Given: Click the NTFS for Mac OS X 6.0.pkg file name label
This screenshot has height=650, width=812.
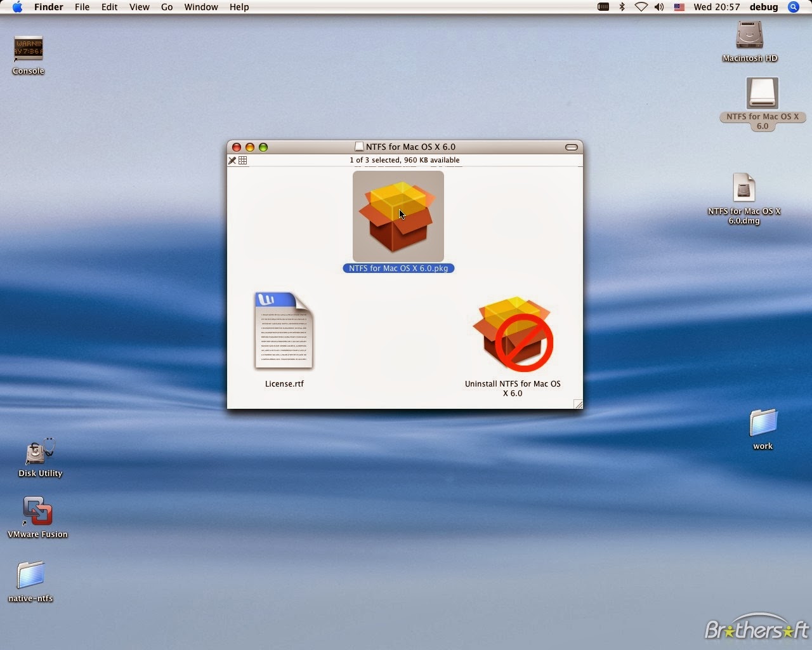Looking at the screenshot, I should point(398,269).
